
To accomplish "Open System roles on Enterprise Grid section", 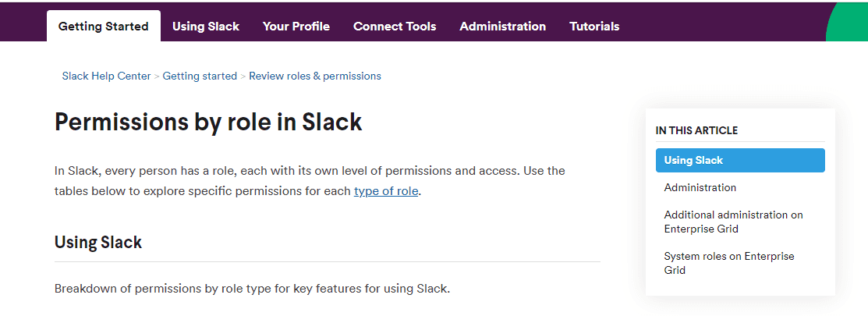I will point(728,263).
